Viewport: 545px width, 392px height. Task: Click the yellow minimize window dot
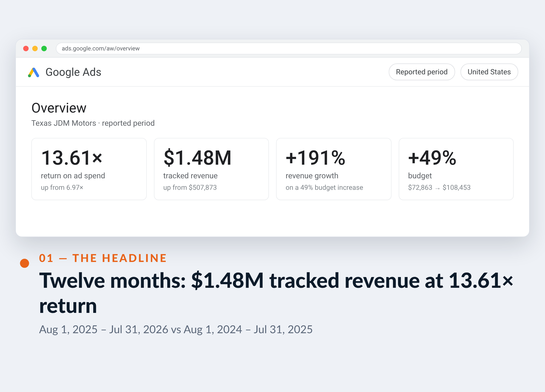pyautogui.click(x=35, y=49)
